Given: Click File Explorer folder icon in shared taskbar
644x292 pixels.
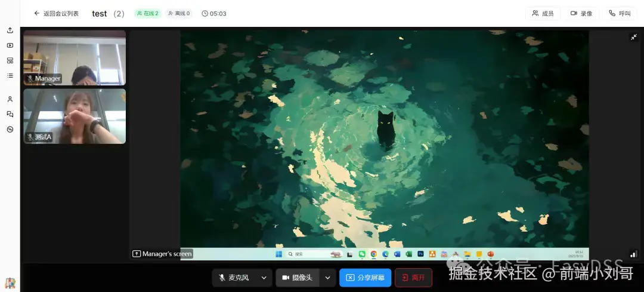Looking at the screenshot, I should 467,254.
